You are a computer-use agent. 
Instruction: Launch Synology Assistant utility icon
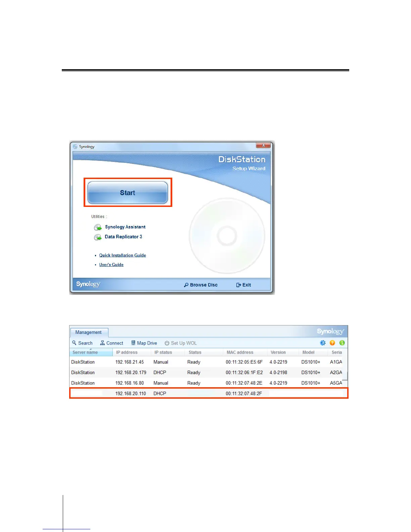pos(98,227)
